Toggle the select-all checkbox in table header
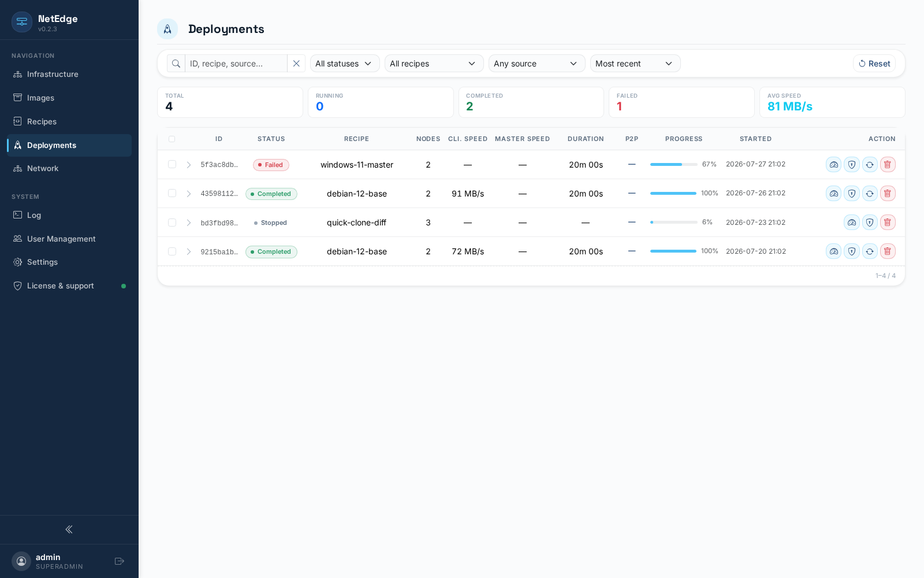The height and width of the screenshot is (578, 924). 172,139
